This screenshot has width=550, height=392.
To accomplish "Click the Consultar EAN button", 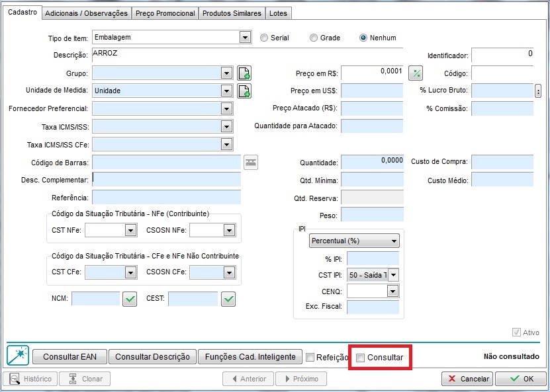I will pos(69,356).
